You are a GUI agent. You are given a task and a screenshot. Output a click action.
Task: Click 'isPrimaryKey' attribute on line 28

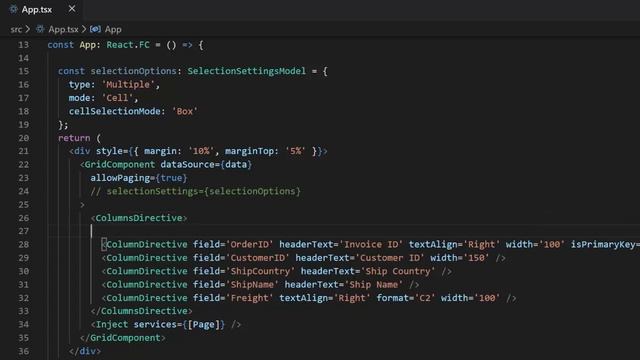(602, 244)
